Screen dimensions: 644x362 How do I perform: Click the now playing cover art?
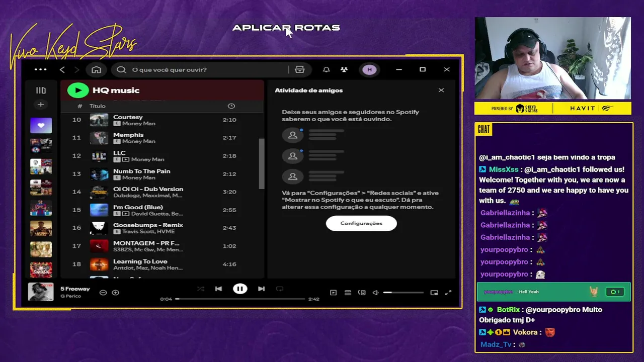(x=41, y=292)
